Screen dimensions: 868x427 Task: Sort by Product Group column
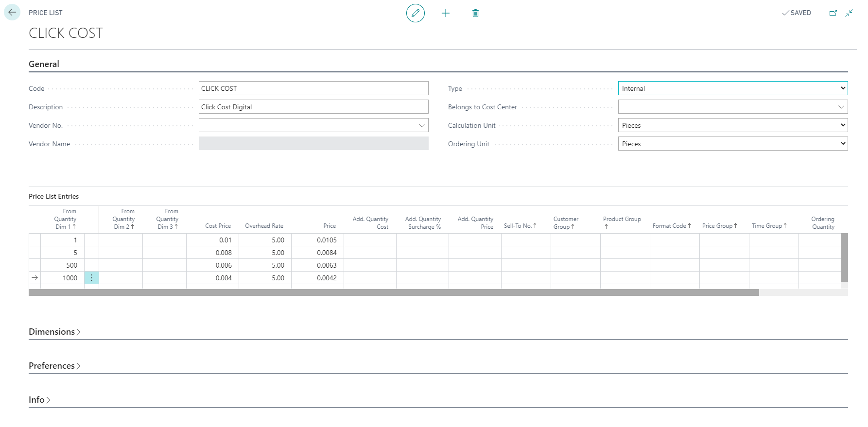pyautogui.click(x=622, y=223)
